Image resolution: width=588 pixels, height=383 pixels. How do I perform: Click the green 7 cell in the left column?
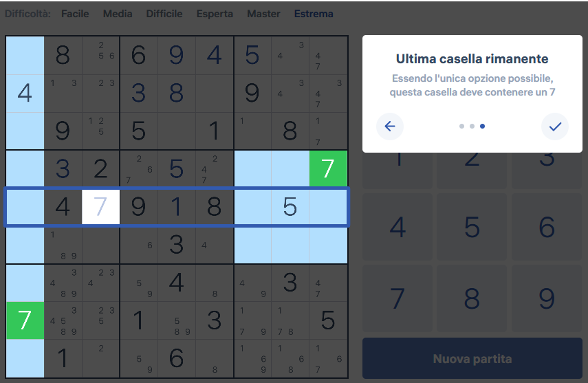[25, 320]
